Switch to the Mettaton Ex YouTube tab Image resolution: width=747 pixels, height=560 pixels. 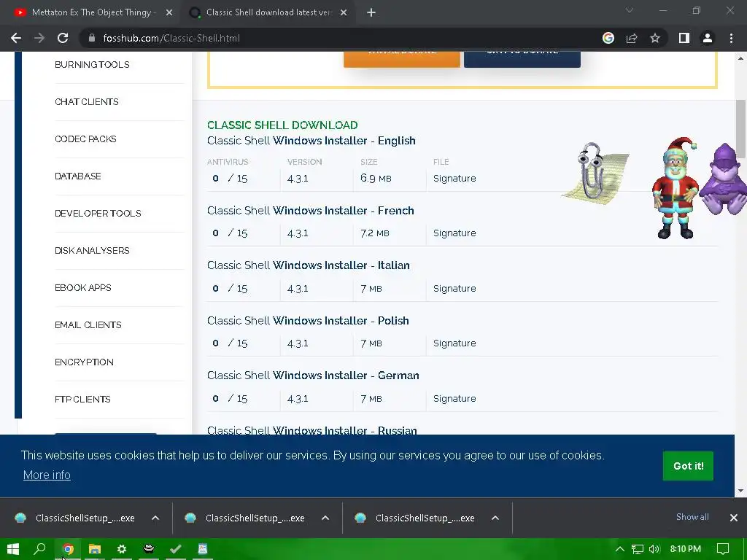tap(91, 13)
